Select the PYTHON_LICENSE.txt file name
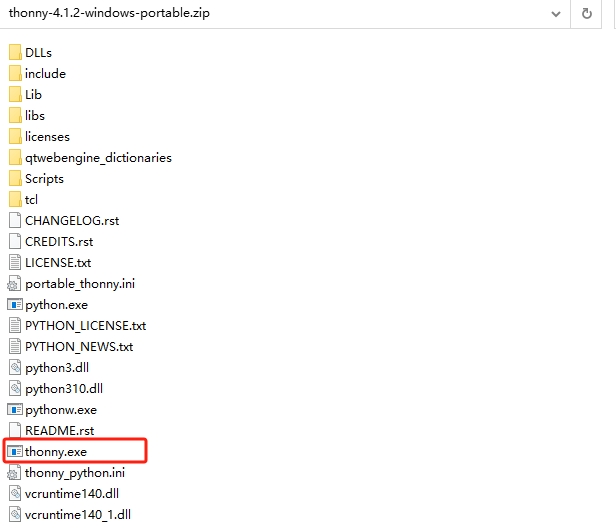The height and width of the screenshot is (530, 616). [x=86, y=326]
